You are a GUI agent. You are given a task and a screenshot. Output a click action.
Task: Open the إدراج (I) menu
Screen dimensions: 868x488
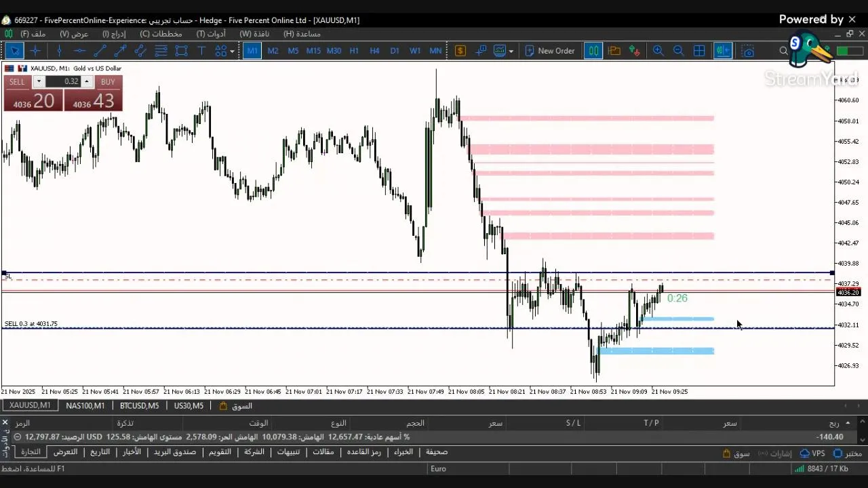click(x=114, y=34)
